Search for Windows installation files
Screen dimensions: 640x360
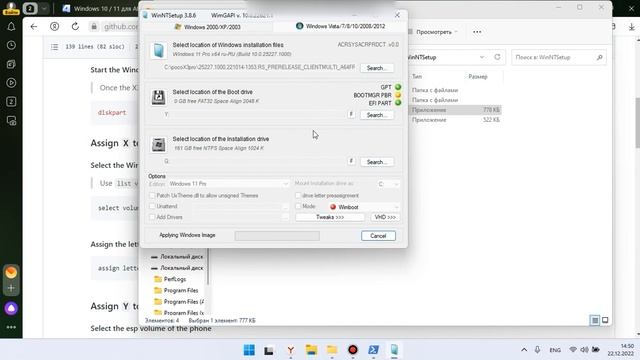(377, 68)
